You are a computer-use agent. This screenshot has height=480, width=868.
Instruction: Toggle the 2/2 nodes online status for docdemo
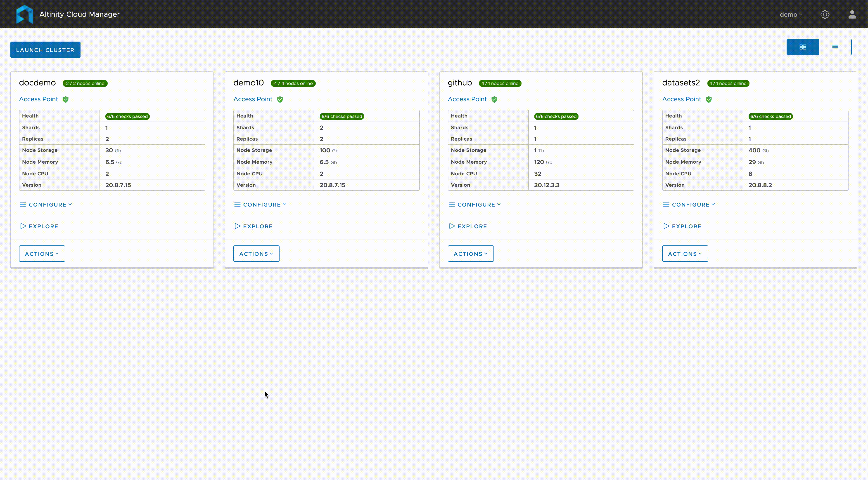coord(85,83)
